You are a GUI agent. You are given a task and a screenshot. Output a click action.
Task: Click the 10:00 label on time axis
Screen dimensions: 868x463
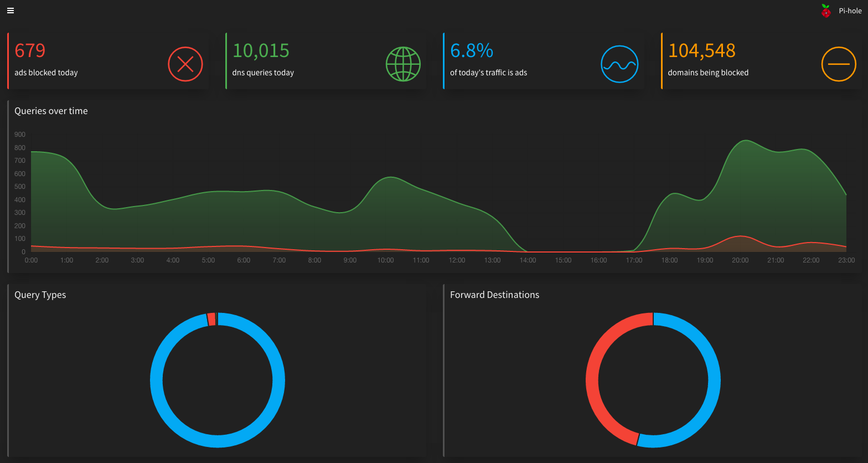click(385, 260)
